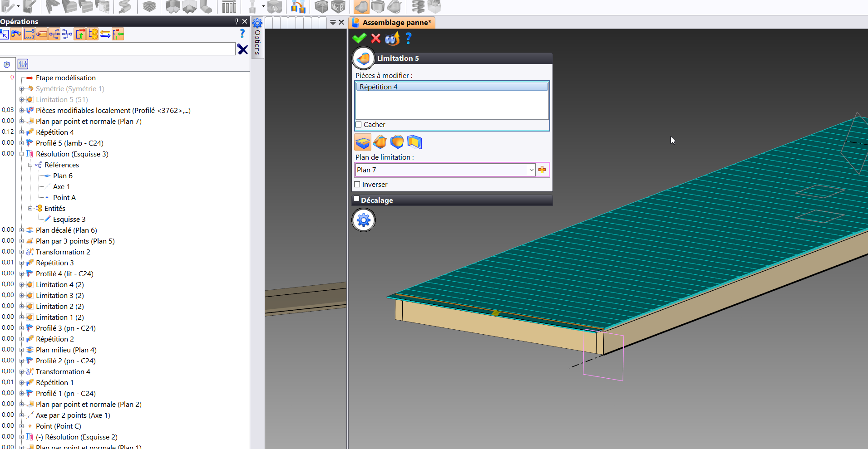
Task: Select Répétition 4 in Pièces à modifier list
Action: 452,87
